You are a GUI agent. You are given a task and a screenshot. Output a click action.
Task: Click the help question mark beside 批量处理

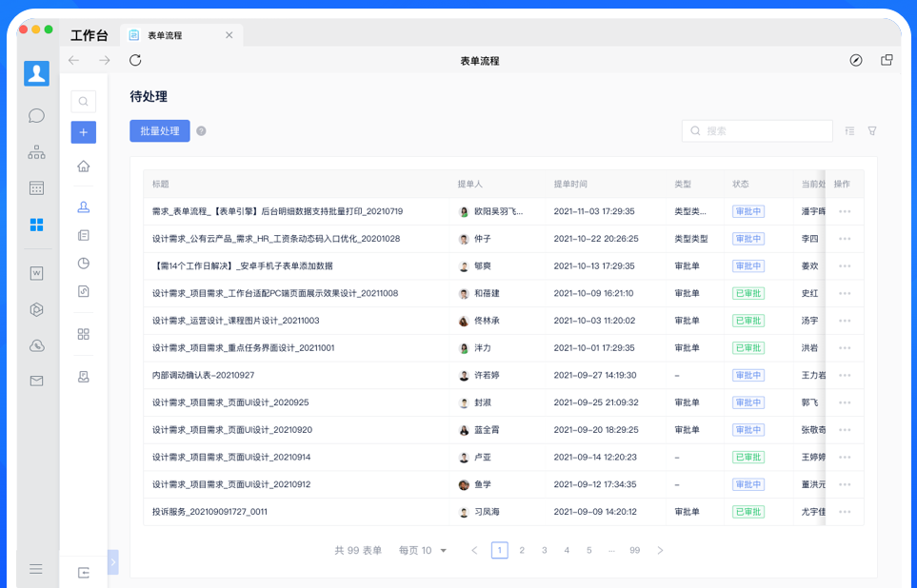[201, 131]
